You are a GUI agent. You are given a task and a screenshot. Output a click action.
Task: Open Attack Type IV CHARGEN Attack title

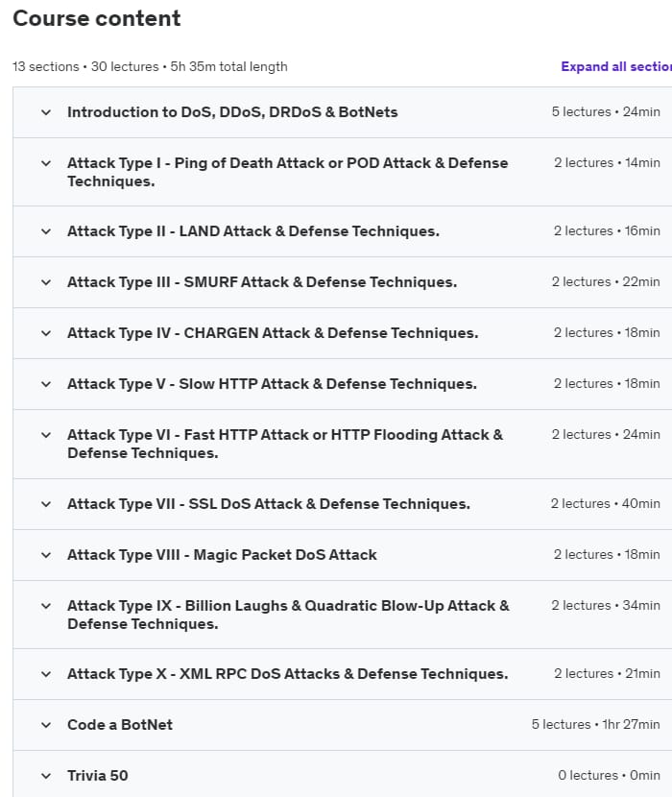273,333
